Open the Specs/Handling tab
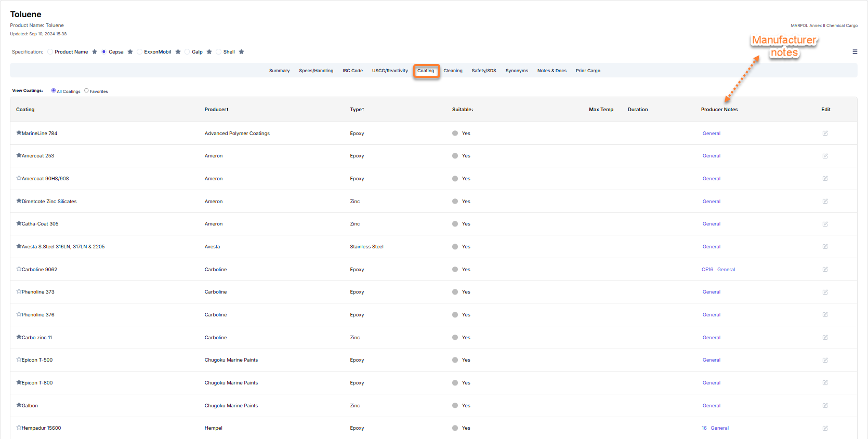The width and height of the screenshot is (868, 439). [316, 71]
